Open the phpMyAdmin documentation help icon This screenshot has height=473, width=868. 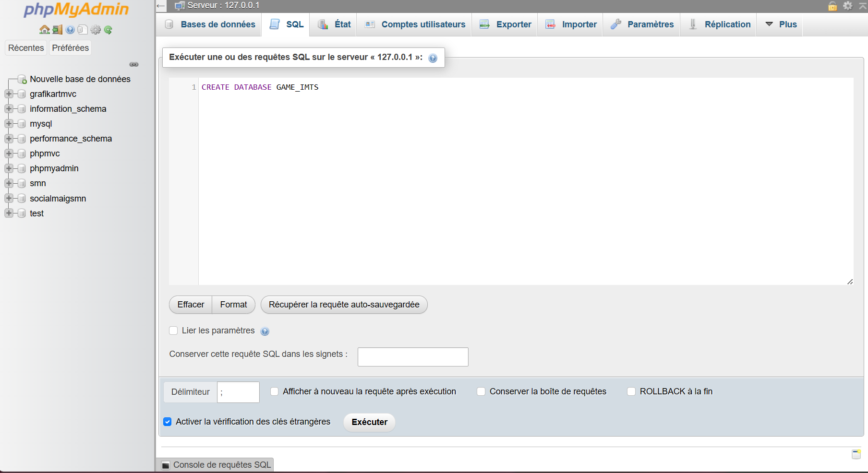70,30
